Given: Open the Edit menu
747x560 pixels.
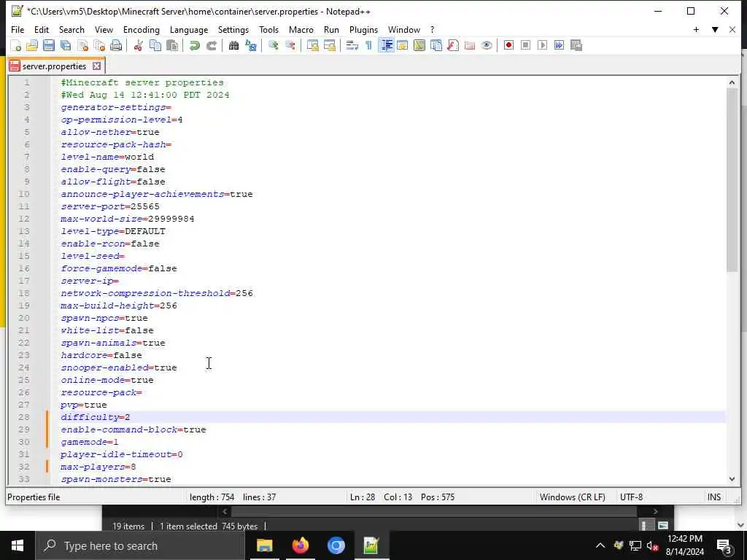Looking at the screenshot, I should pyautogui.click(x=42, y=29).
